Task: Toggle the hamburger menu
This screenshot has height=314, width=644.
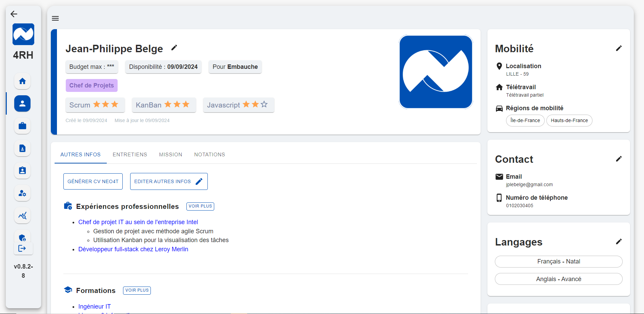Action: (55, 18)
